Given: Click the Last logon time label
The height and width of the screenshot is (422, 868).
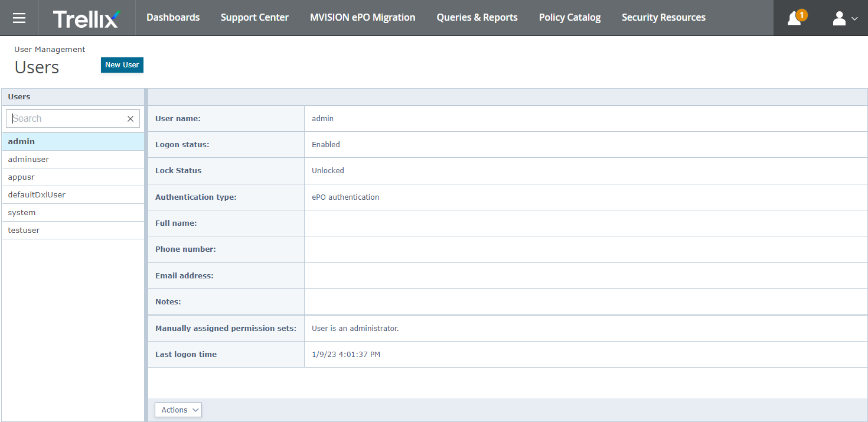Looking at the screenshot, I should [186, 355].
